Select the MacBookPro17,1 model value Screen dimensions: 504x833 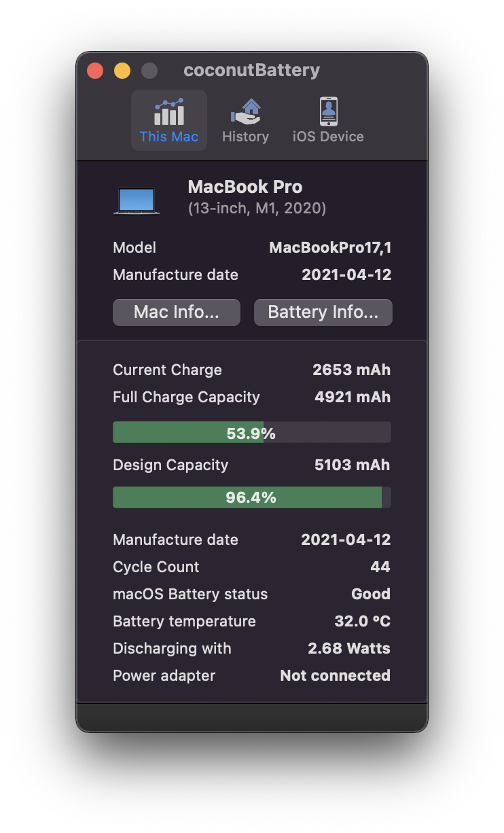pos(330,247)
